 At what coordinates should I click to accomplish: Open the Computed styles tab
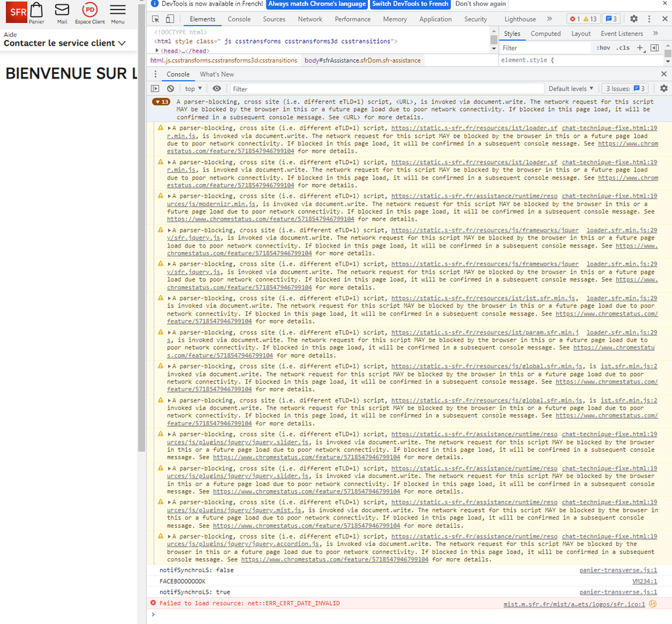(x=546, y=34)
